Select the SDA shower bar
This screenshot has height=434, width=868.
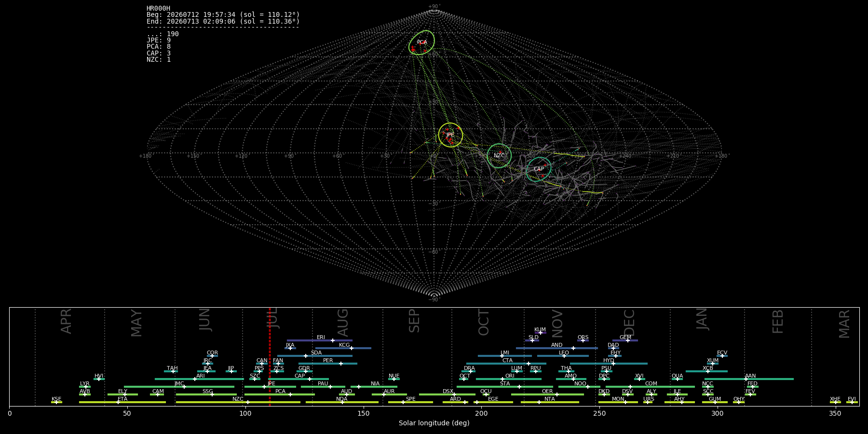(314, 356)
